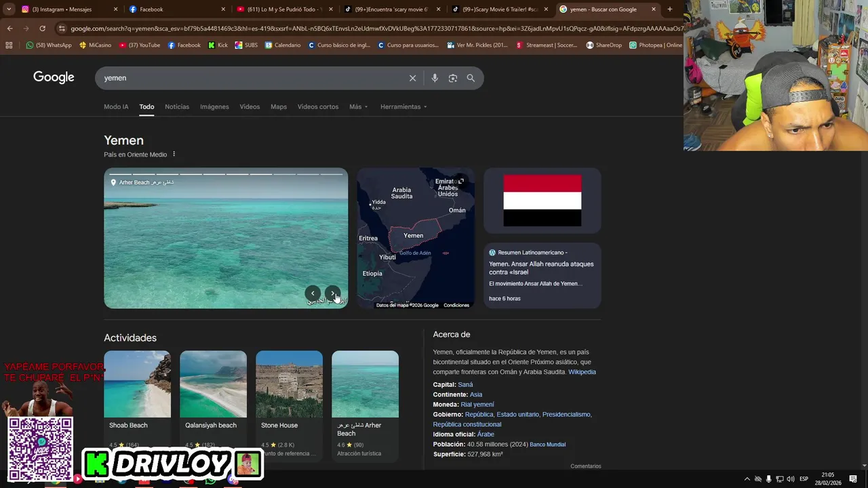
Task: Select the Imágenes results tab
Action: point(214,106)
